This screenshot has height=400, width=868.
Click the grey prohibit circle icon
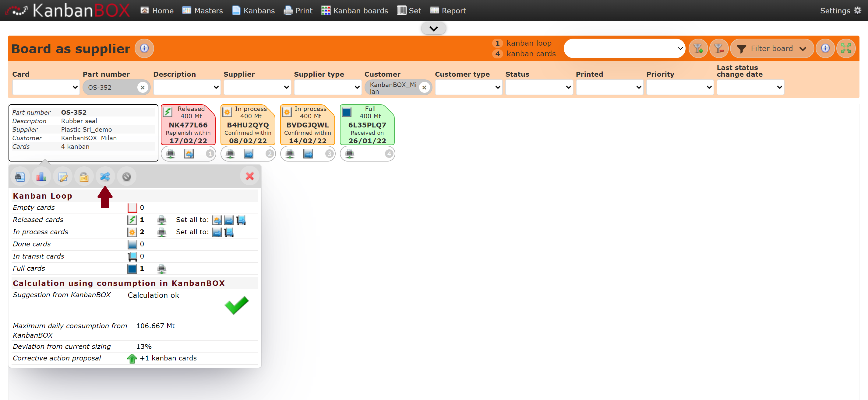point(126,176)
